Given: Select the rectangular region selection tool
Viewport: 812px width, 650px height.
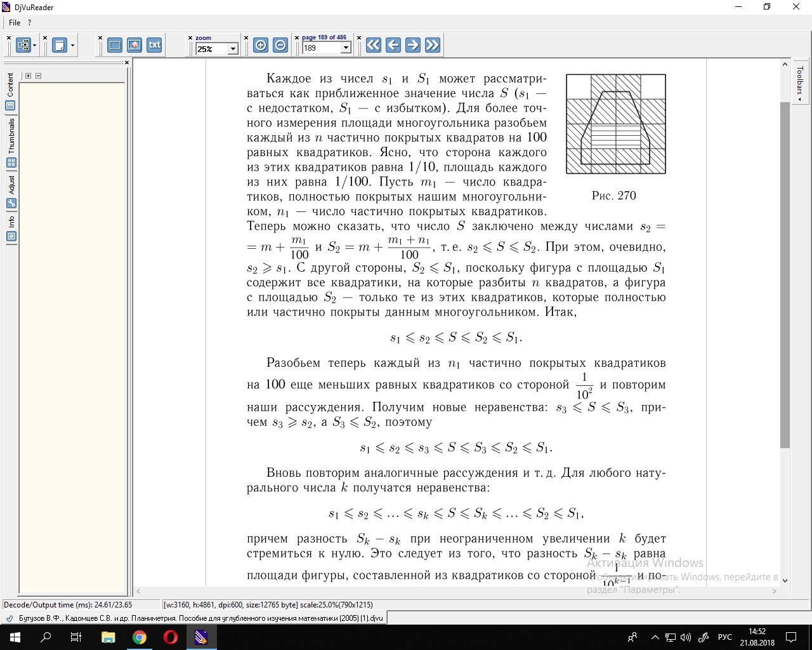Looking at the screenshot, I should (115, 45).
